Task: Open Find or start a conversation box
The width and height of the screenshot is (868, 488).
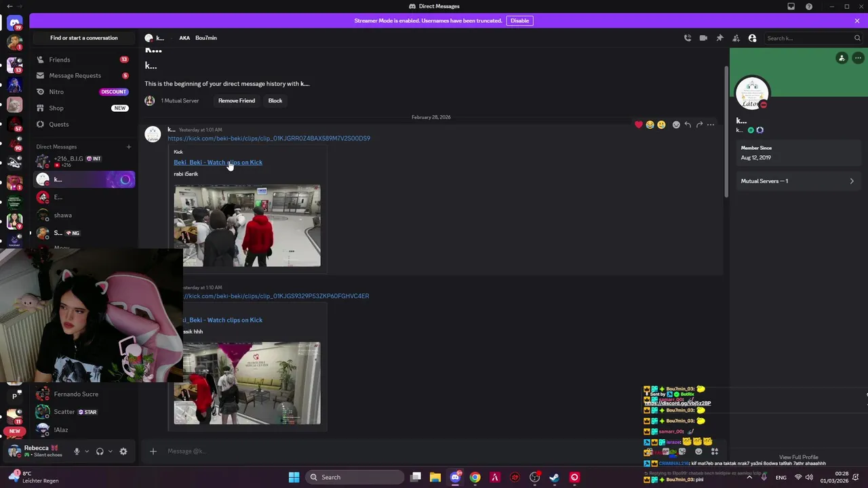Action: point(83,38)
